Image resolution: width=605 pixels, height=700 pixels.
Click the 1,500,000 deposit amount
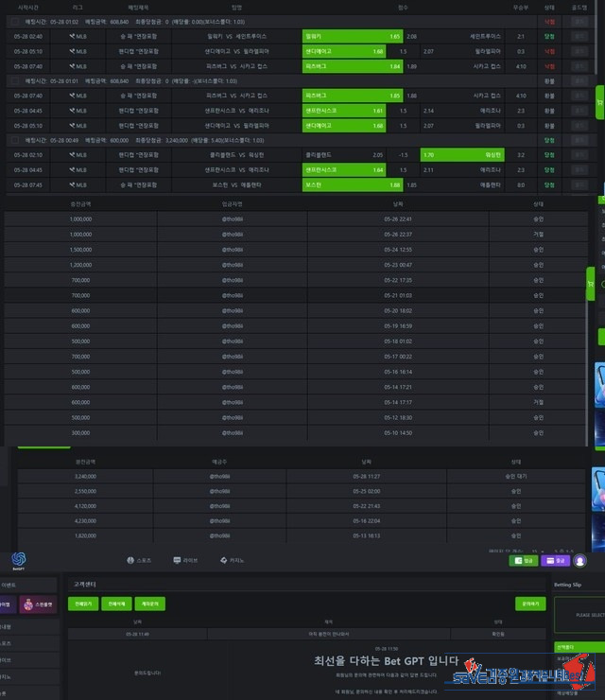click(x=80, y=250)
